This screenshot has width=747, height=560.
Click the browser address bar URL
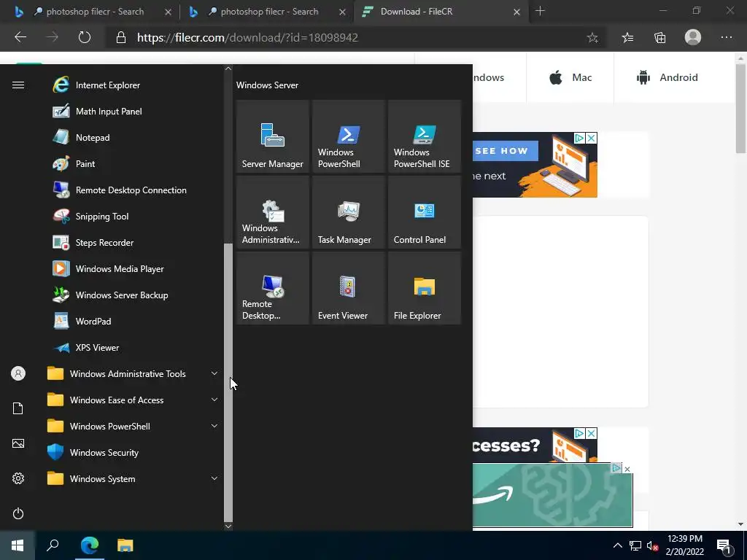tap(247, 38)
